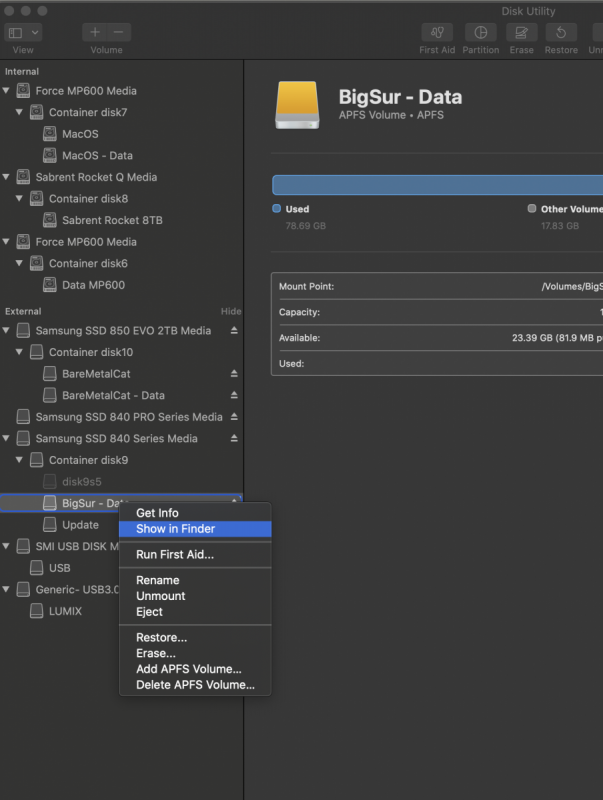Choose Erase... from the context menu
Image resolution: width=603 pixels, height=800 pixels.
click(x=195, y=653)
